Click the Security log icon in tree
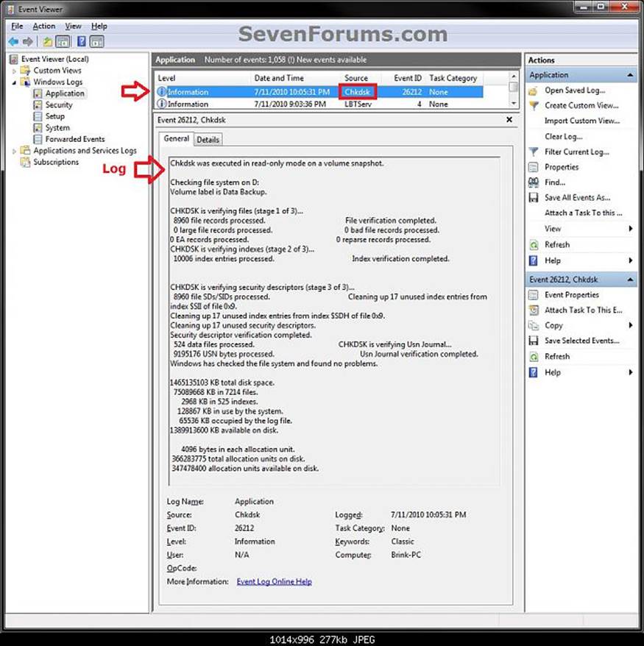Viewport: 644px width, 646px height. tap(38, 105)
